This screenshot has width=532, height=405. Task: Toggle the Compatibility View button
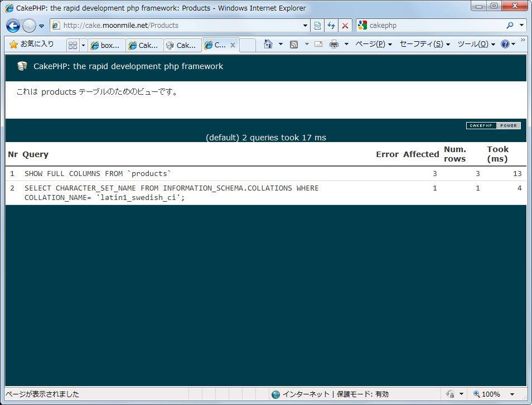tap(317, 26)
